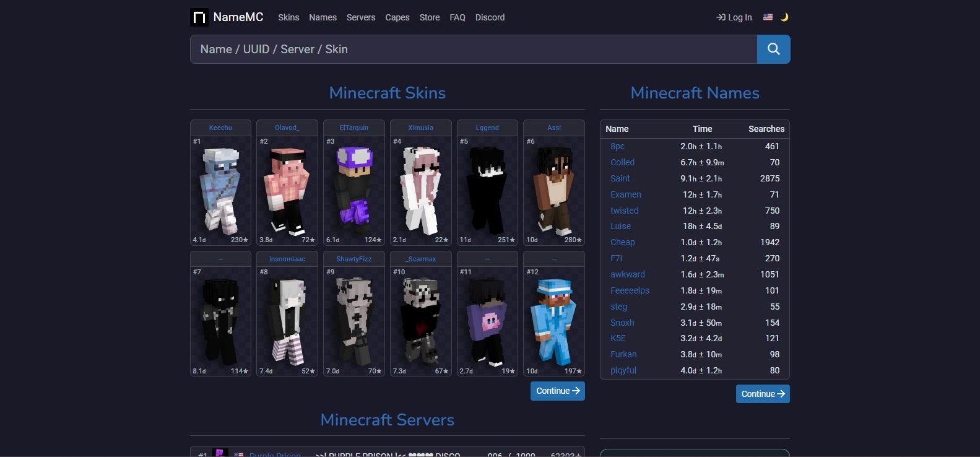The width and height of the screenshot is (980, 457).
Task: Click the magnifier search button
Action: click(773, 49)
